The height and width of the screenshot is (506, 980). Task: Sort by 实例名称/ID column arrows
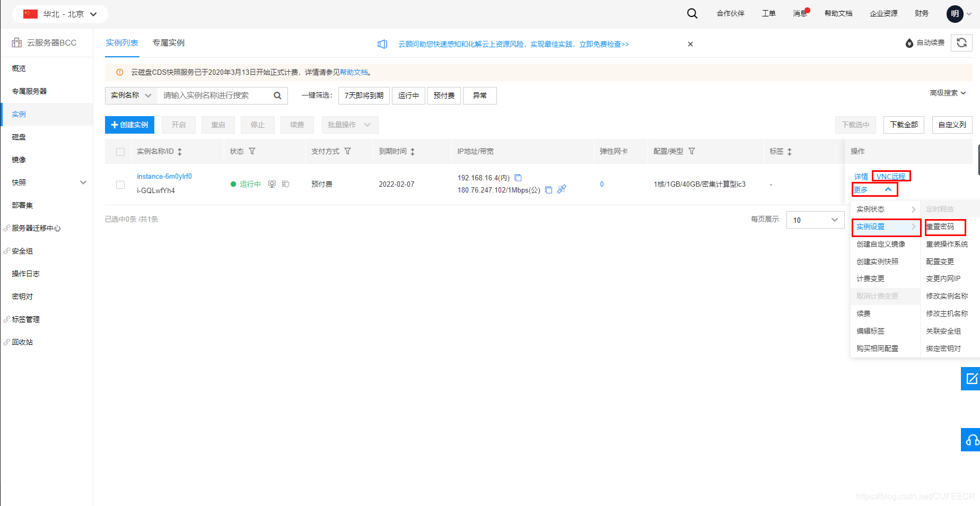pyautogui.click(x=180, y=152)
